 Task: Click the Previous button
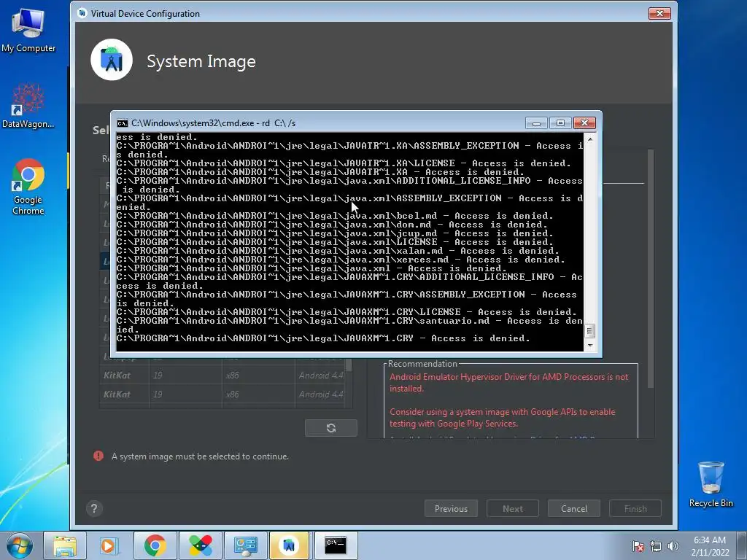pos(451,508)
